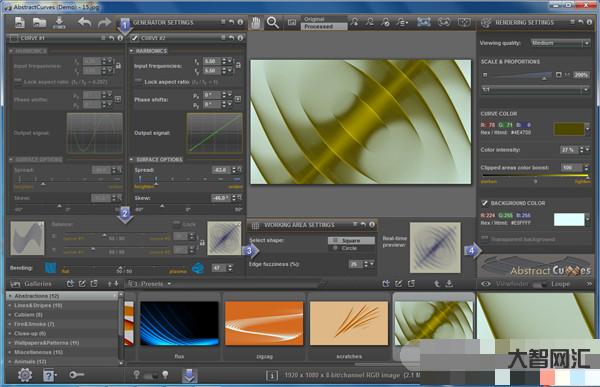Switch view to Processed image

pyautogui.click(x=324, y=26)
